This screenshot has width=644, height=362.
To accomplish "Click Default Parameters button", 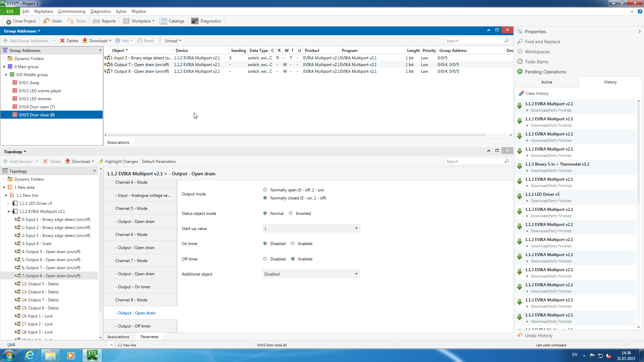I will tap(159, 161).
